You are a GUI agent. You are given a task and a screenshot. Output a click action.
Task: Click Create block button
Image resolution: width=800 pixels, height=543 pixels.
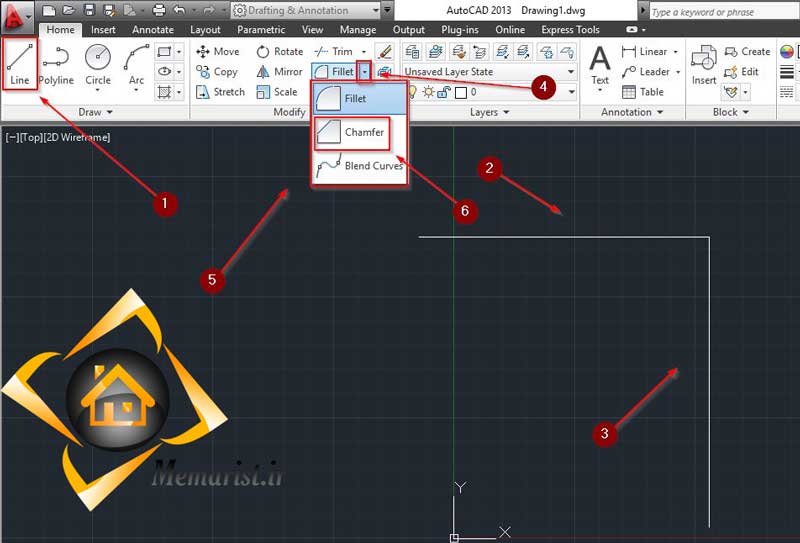tap(747, 52)
